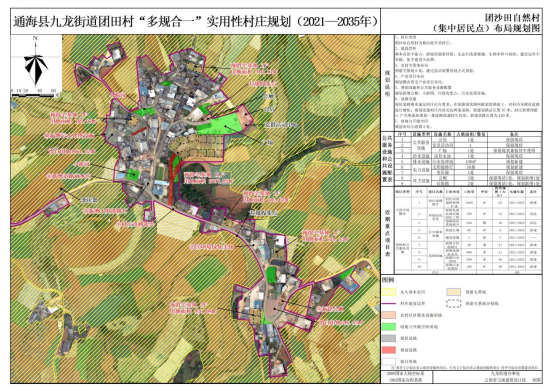
Task: Click the '党群活动中心' map label
Action: coord(281,125)
